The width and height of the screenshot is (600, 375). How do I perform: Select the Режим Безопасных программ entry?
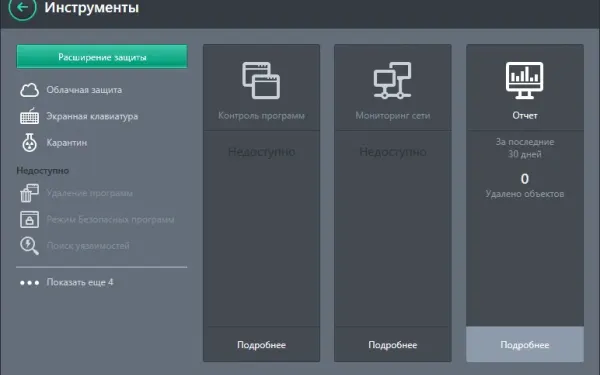(110, 220)
